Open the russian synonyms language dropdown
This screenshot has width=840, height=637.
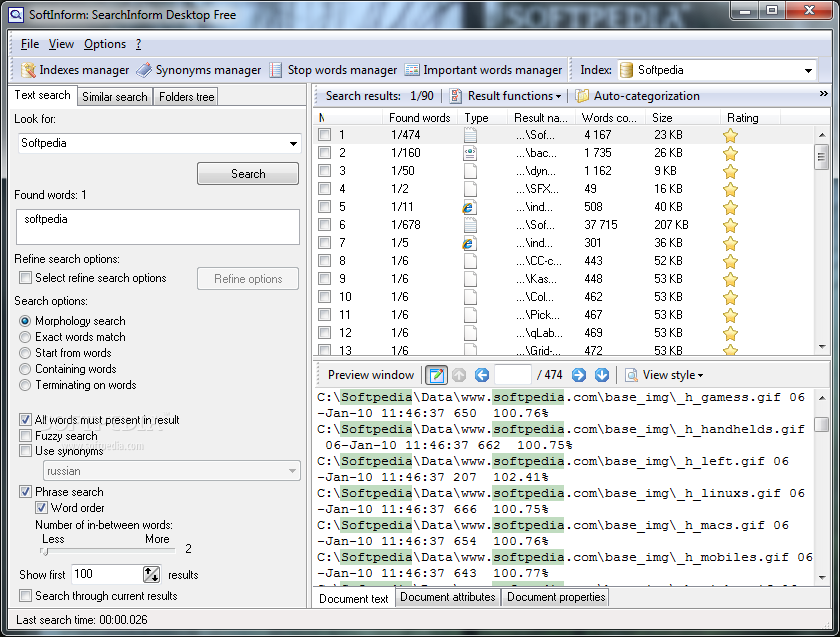[292, 471]
